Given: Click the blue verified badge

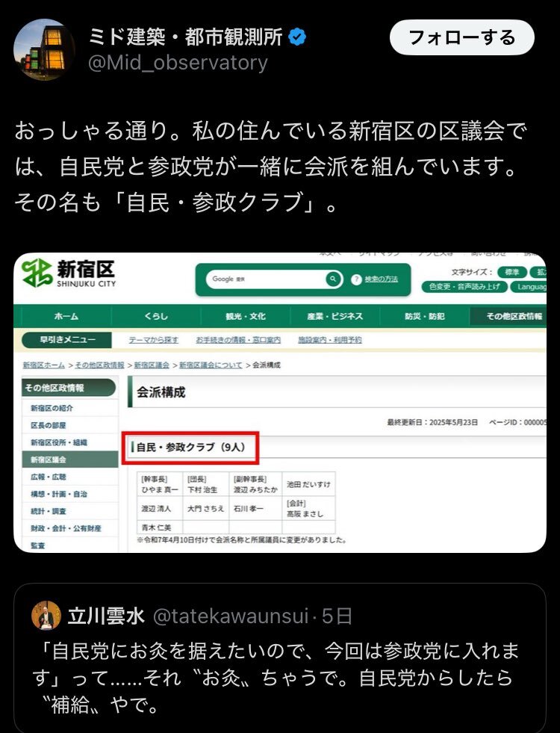Looking at the screenshot, I should (x=297, y=37).
